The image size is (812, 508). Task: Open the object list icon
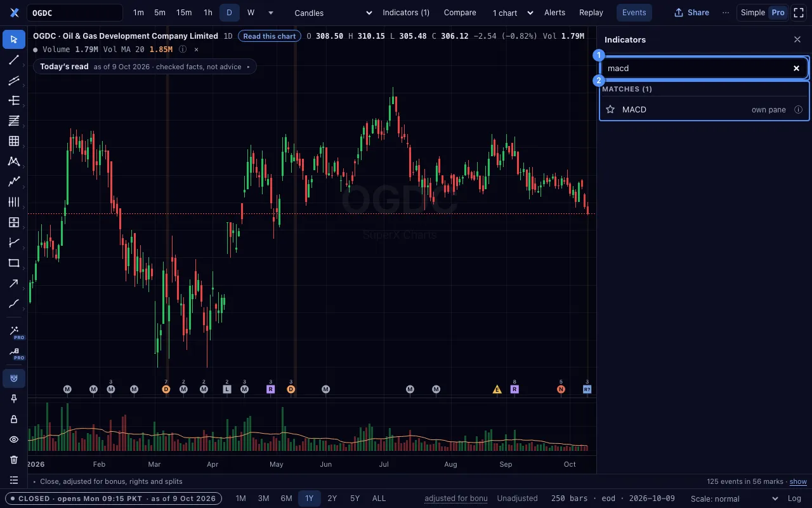pos(14,480)
